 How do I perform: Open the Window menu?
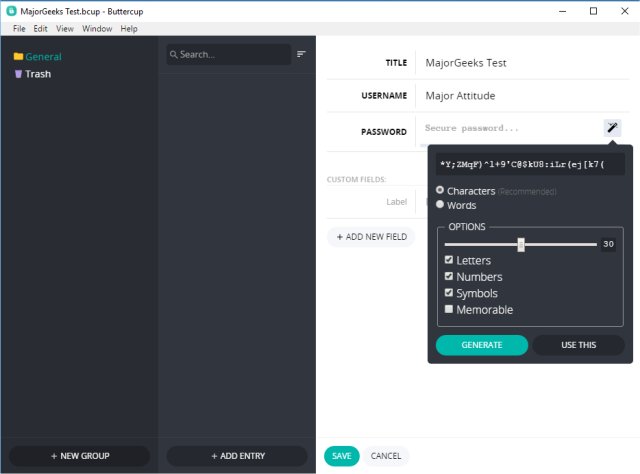(x=97, y=29)
